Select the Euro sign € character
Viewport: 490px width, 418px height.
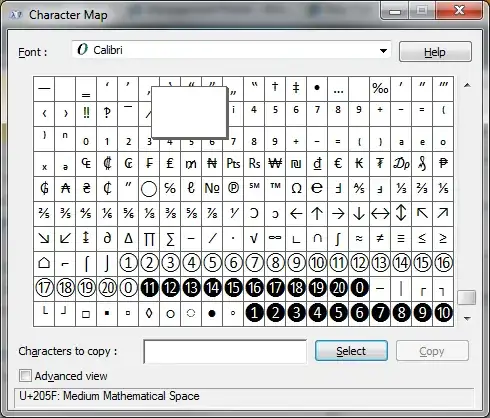[x=338, y=164]
